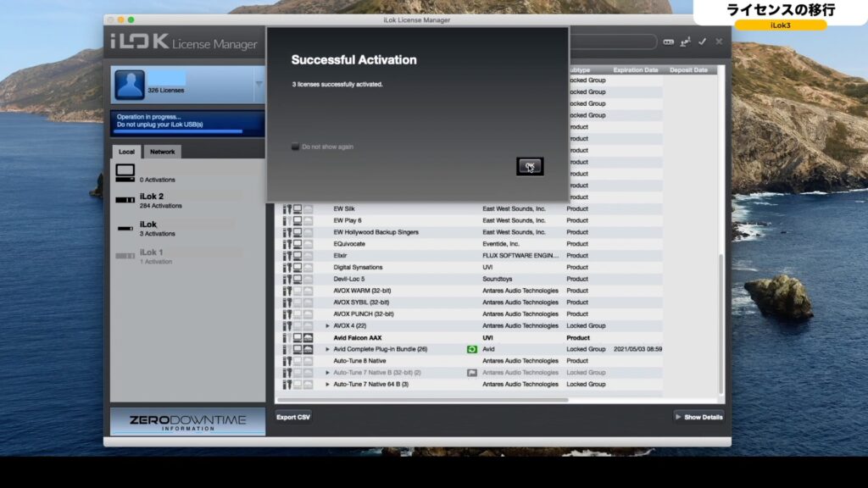Image resolution: width=868 pixels, height=488 pixels.
Task: Expand the Auto-Tune 7 Native 64 B (3) group
Action: 327,384
